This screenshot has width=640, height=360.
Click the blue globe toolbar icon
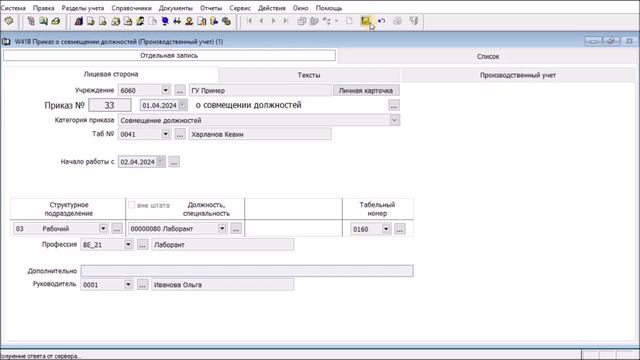point(165,21)
